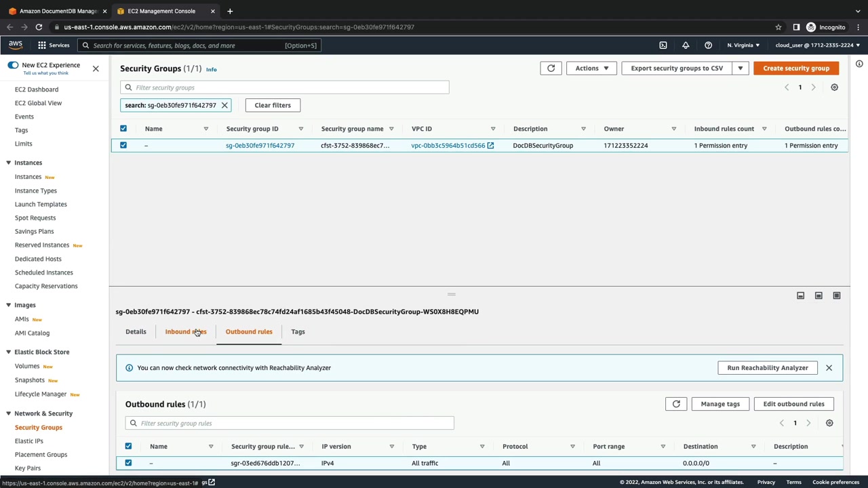The image size is (868, 488).
Task: Maximize the details split panel
Action: click(x=837, y=296)
